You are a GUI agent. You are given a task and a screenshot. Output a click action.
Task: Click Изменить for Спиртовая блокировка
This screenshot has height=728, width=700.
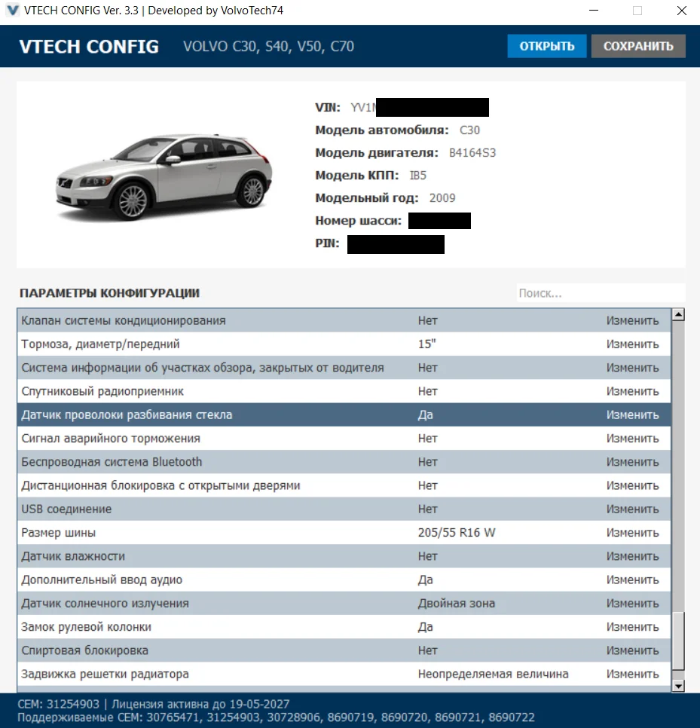tap(632, 650)
